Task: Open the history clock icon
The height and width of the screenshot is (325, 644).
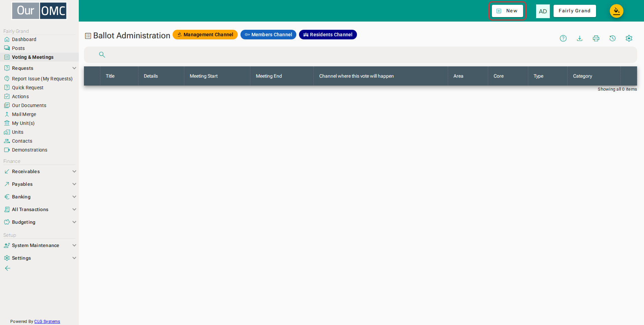Action: pos(612,38)
